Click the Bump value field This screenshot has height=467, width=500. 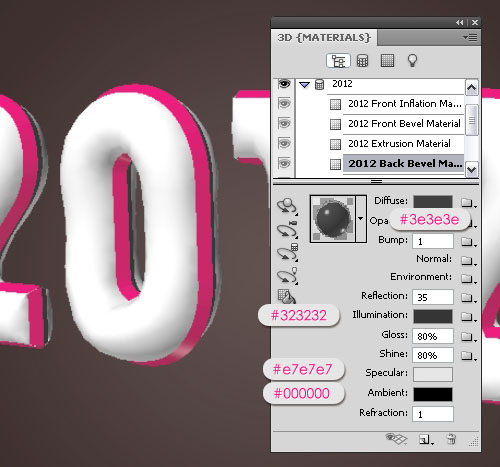pos(433,241)
